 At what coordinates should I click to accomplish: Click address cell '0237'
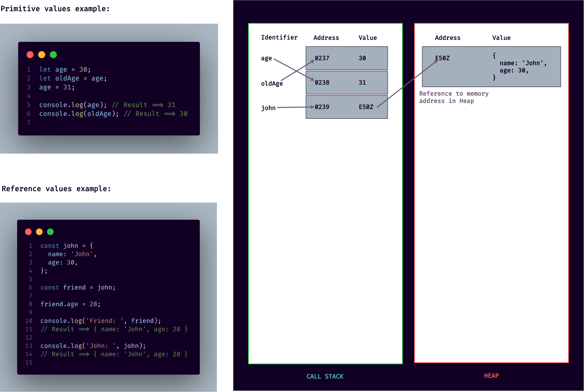[322, 58]
